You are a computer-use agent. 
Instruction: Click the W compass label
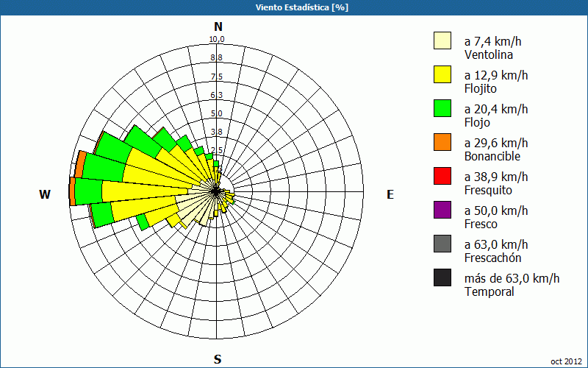pyautogui.click(x=45, y=194)
